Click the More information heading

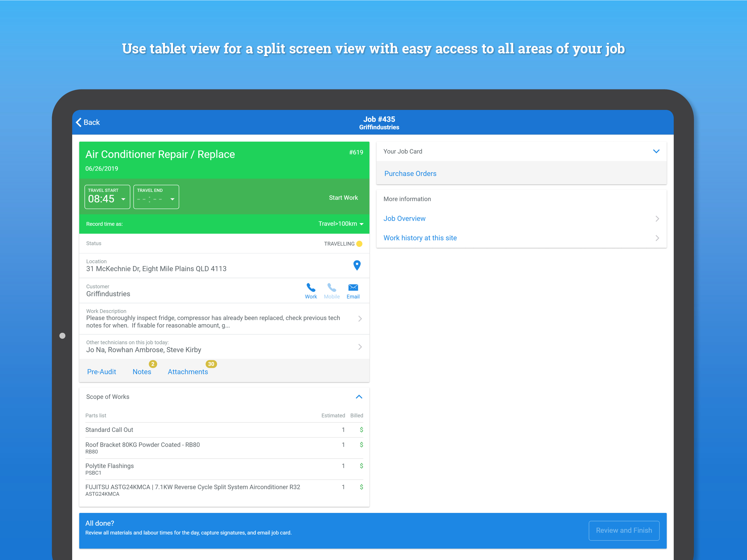(x=407, y=199)
